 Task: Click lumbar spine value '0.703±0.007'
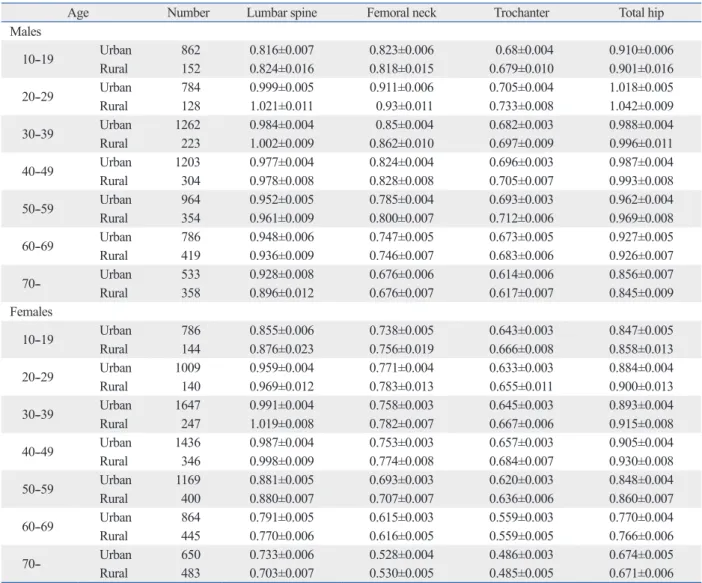click(x=282, y=573)
